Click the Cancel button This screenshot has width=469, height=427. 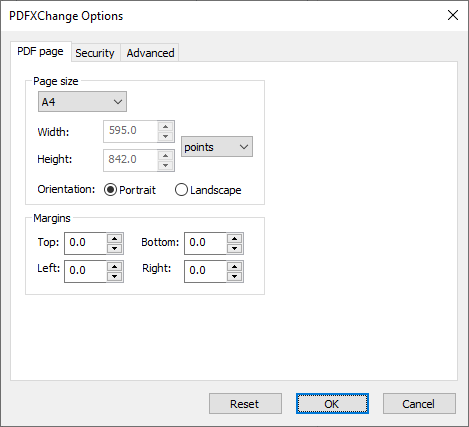[419, 404]
